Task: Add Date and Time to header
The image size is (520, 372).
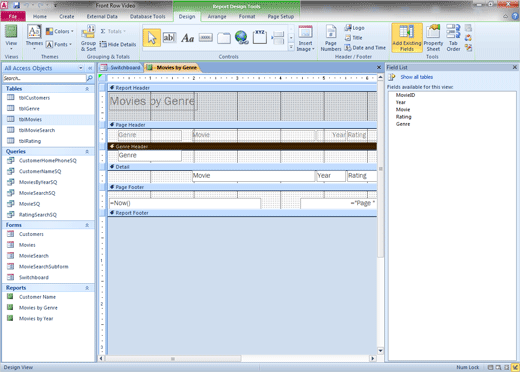Action: 365,48
